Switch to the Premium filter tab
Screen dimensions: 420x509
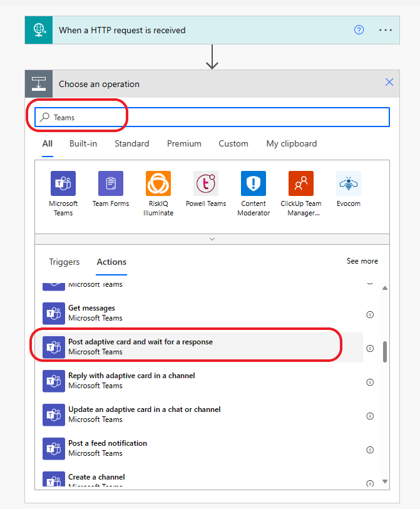coord(184,143)
